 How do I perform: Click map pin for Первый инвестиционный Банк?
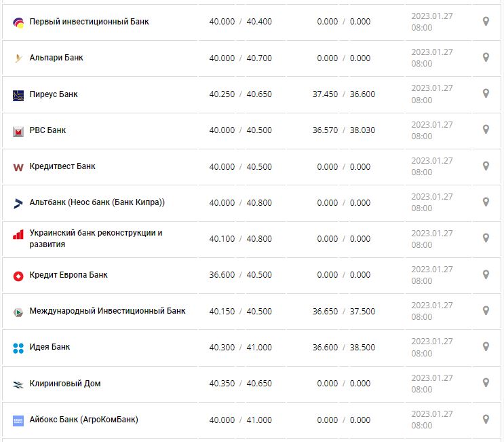click(486, 22)
